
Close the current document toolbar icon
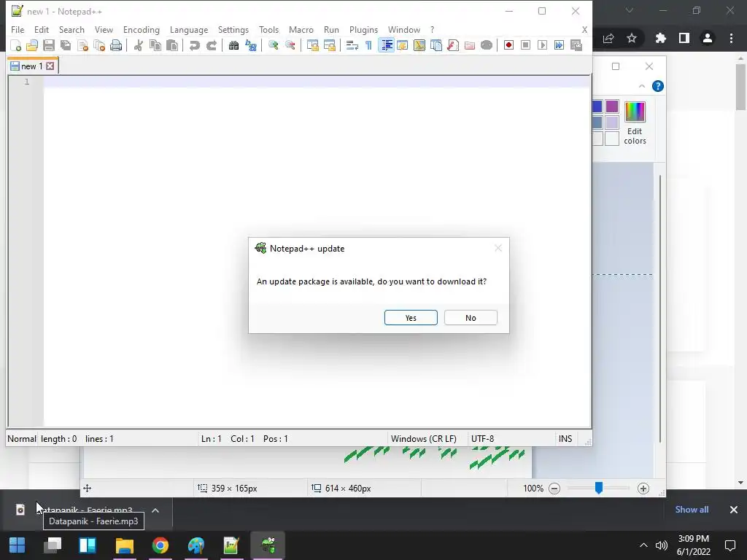(82, 45)
